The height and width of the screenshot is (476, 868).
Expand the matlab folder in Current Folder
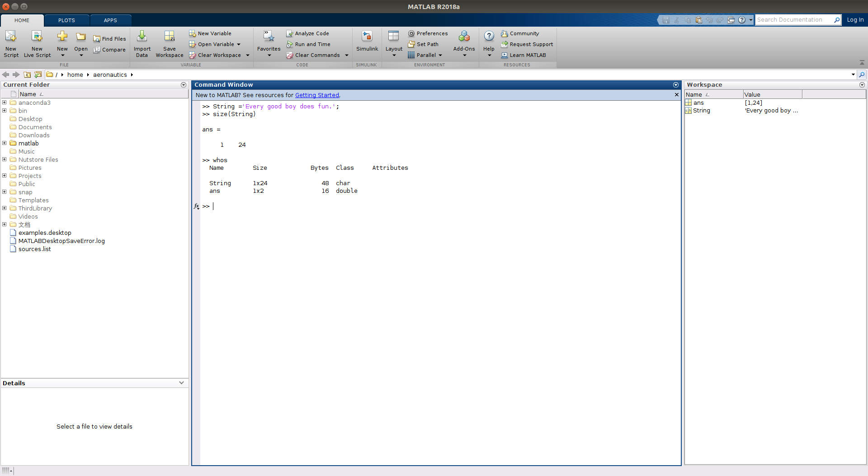[x=4, y=143]
